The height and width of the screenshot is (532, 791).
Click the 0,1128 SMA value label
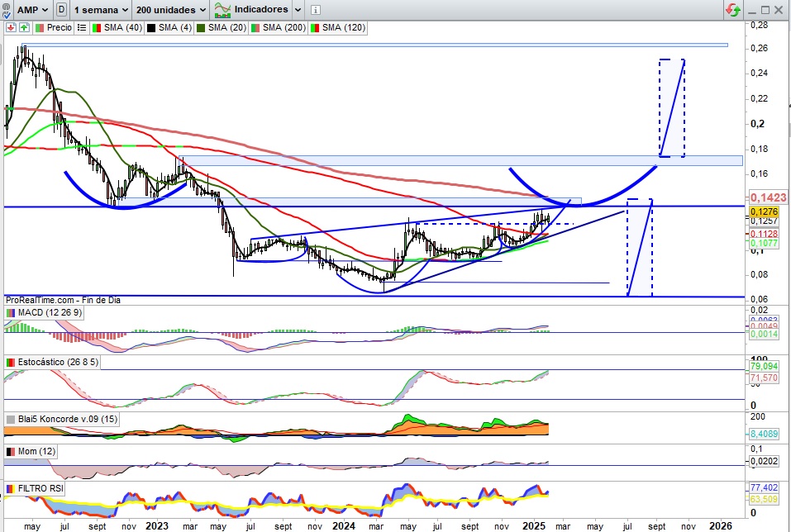(x=765, y=234)
